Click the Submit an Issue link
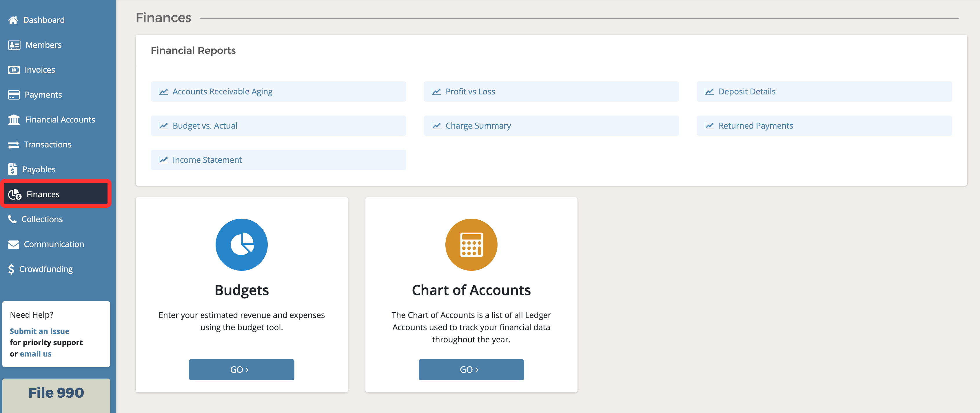The height and width of the screenshot is (413, 980). click(x=40, y=331)
